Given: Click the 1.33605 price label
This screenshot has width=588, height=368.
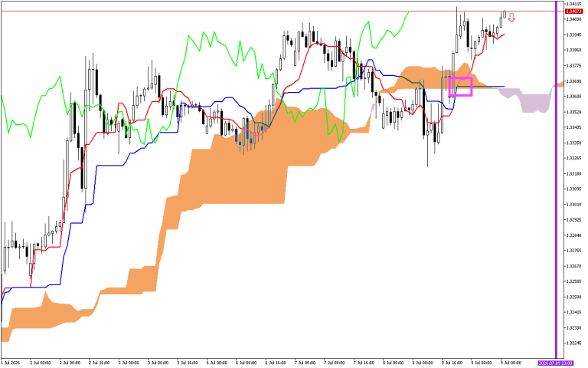Looking at the screenshot, I should click(x=573, y=97).
